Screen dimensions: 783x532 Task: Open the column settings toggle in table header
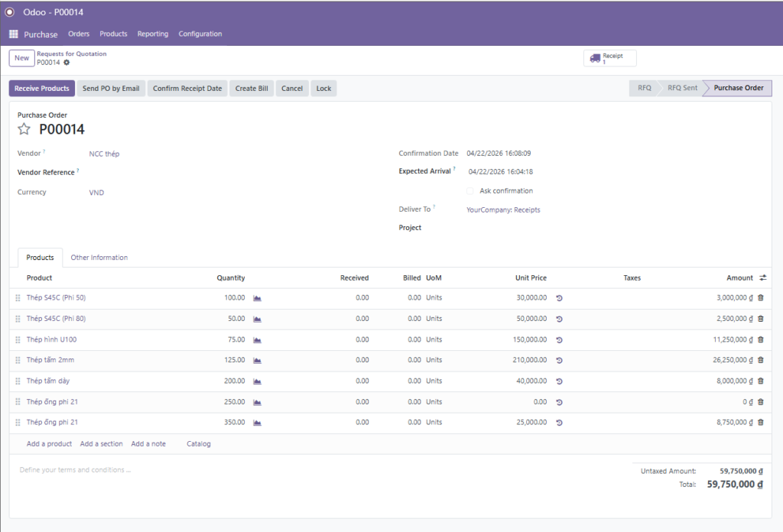[x=762, y=278]
